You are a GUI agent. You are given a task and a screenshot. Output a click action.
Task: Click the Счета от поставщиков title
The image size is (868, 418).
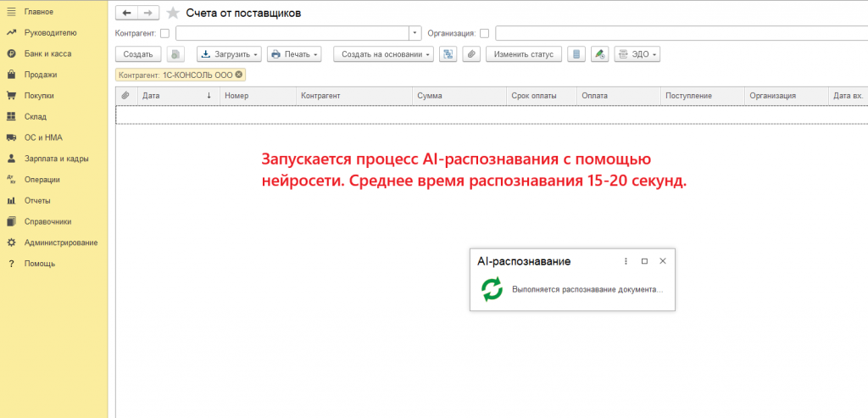coord(243,14)
